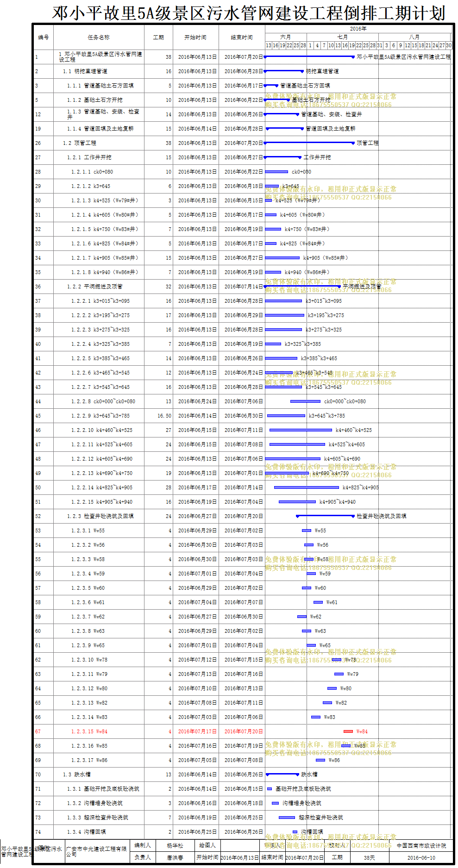Image resolution: width=458 pixels, height=868 pixels.
Task: Select the company 广安市中光建设工程有限公司
Action: [96, 851]
